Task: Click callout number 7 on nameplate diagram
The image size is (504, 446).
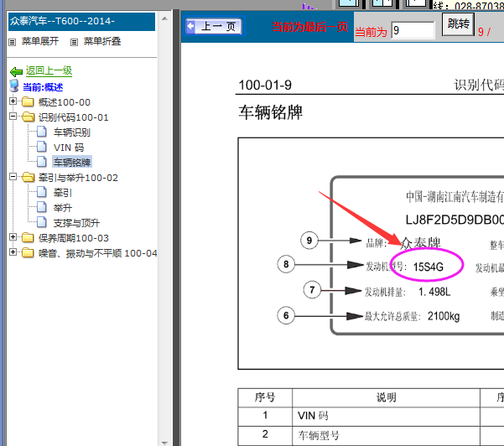Action: pyautogui.click(x=312, y=290)
